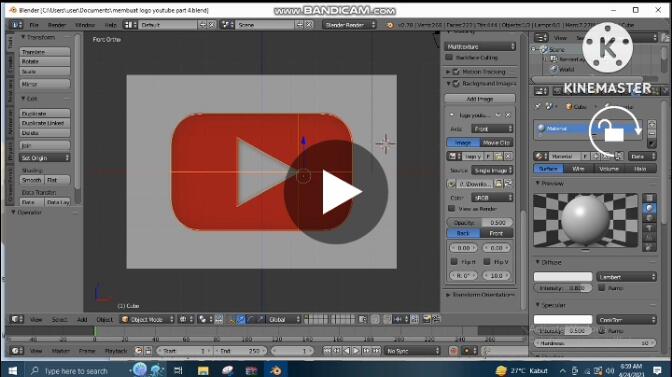Click the screen layout browse icon beside Default
This screenshot has height=377, width=672.
(130, 25)
